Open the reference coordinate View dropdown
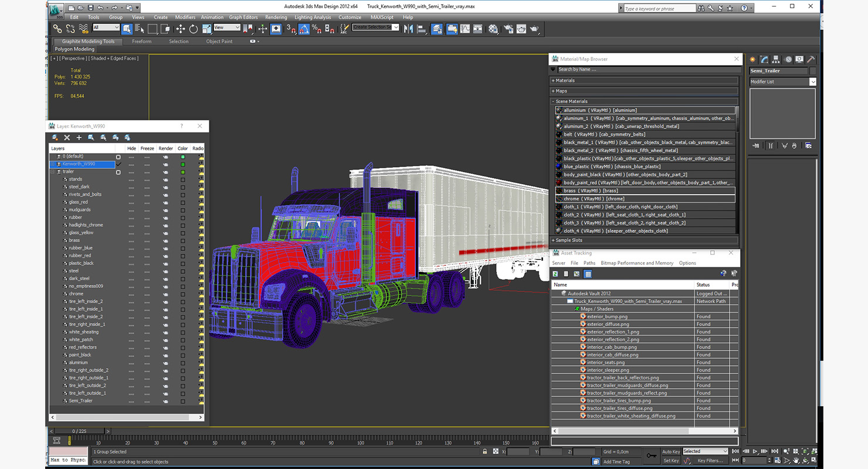The height and width of the screenshot is (469, 868). (227, 28)
